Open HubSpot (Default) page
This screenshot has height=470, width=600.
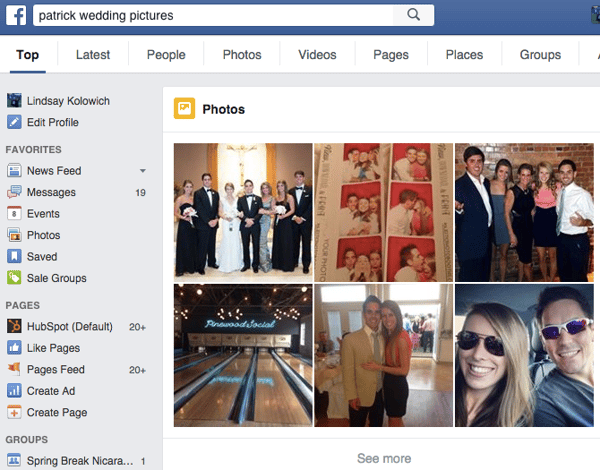click(x=69, y=326)
